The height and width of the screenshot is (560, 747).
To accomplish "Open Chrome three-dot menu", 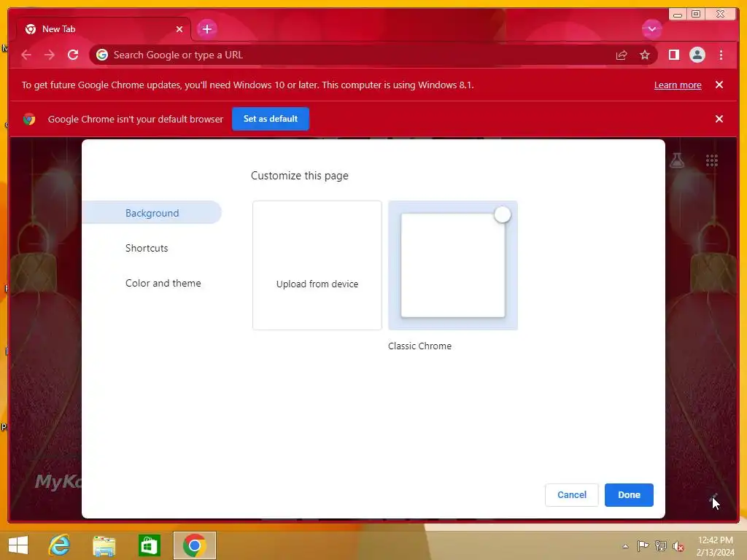I will (721, 55).
